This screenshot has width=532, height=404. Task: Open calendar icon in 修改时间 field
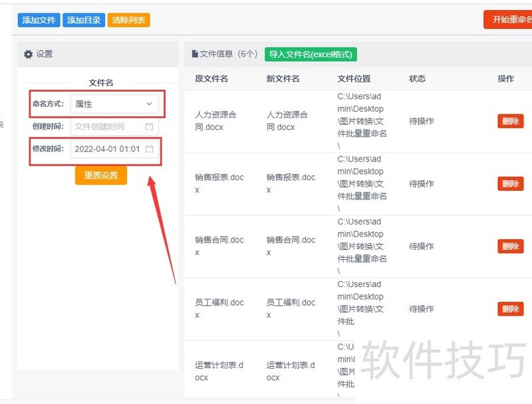click(x=150, y=149)
